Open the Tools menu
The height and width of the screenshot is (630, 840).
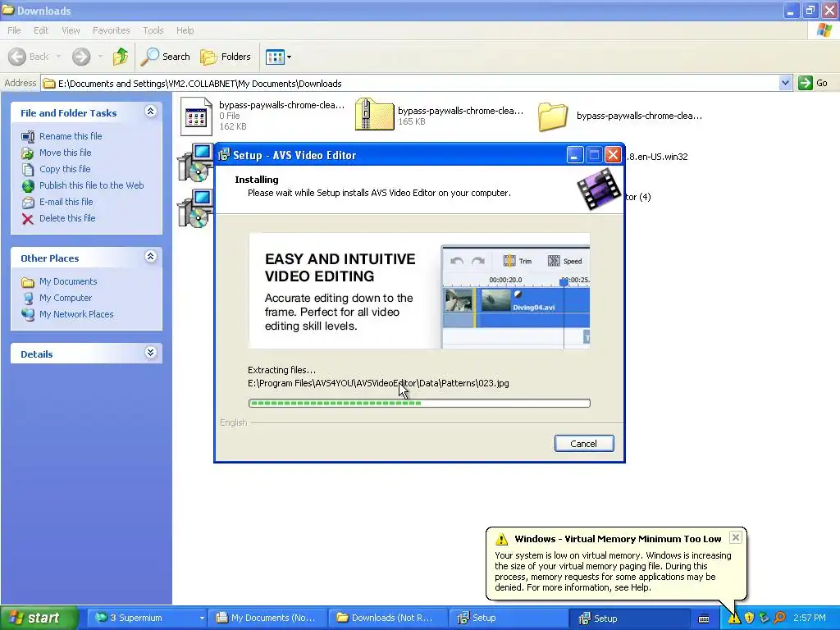pyautogui.click(x=153, y=30)
